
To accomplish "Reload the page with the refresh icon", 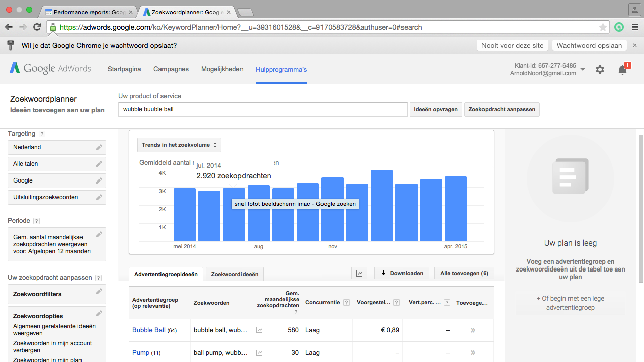I will click(37, 27).
